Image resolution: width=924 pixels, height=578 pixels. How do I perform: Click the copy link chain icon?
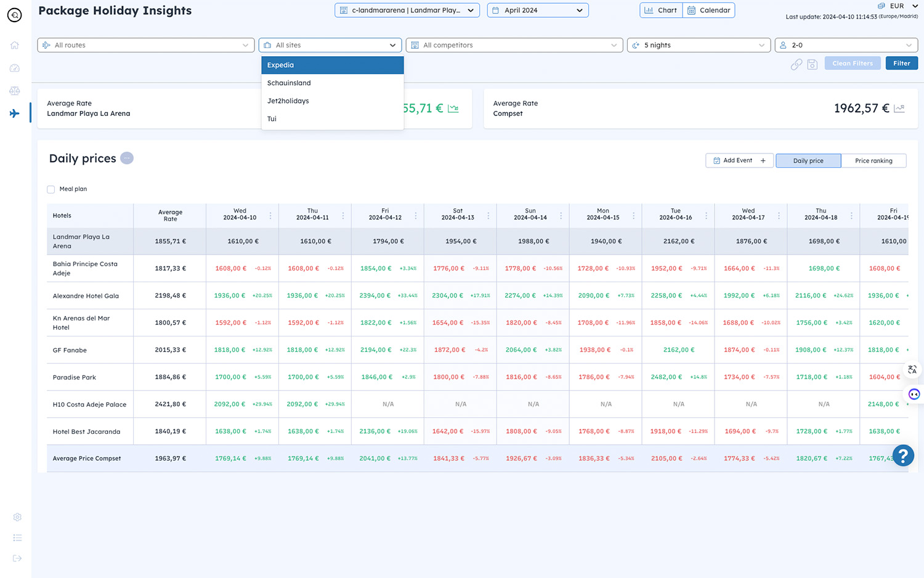[x=796, y=64]
